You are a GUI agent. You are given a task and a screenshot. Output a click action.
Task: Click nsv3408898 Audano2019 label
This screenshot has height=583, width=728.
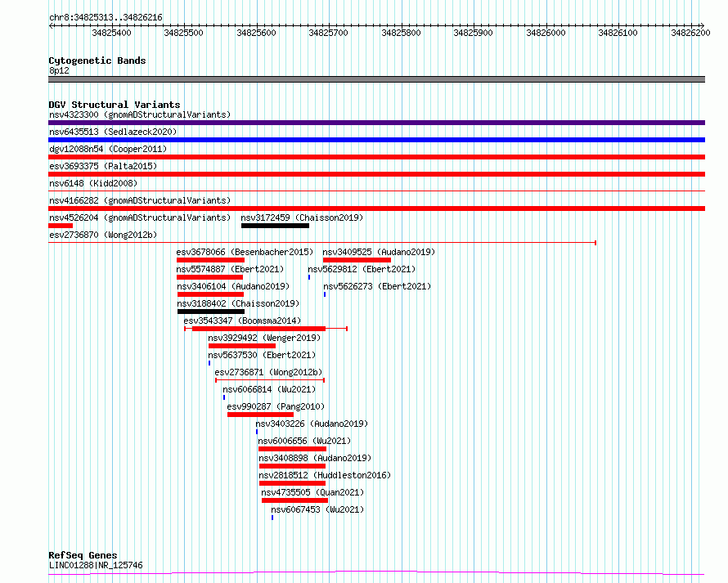click(315, 458)
